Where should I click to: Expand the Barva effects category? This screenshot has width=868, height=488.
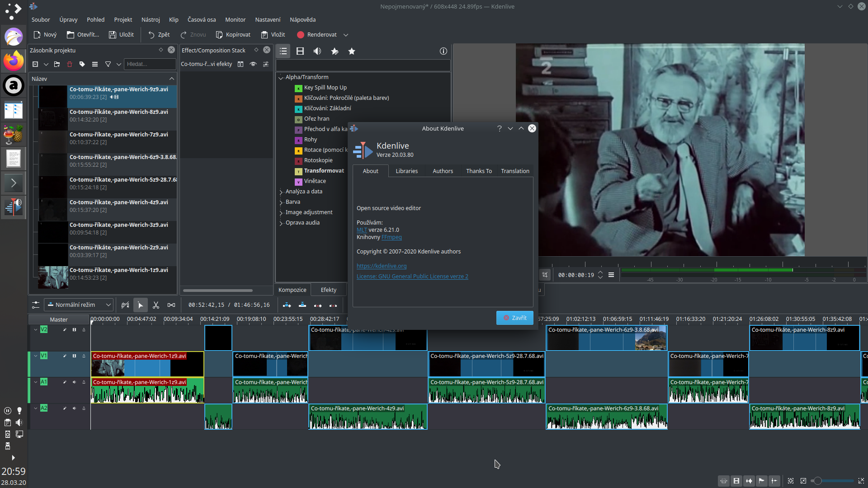point(281,202)
